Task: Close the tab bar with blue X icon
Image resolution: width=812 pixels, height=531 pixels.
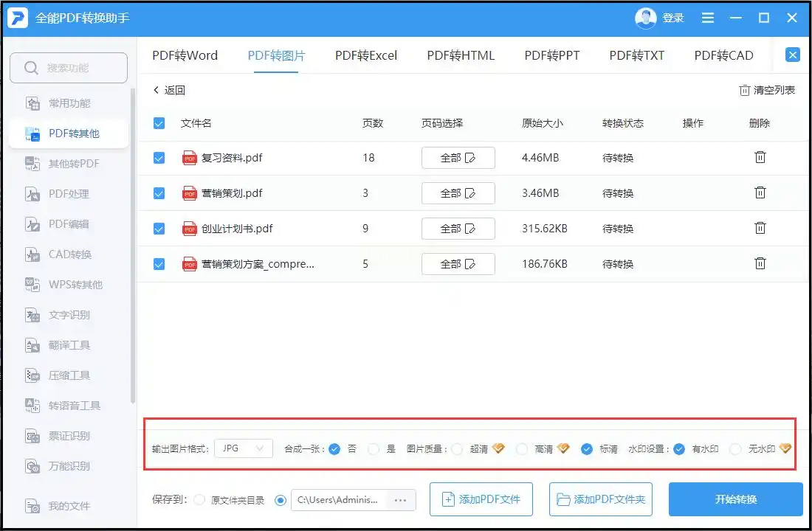Action: point(792,55)
